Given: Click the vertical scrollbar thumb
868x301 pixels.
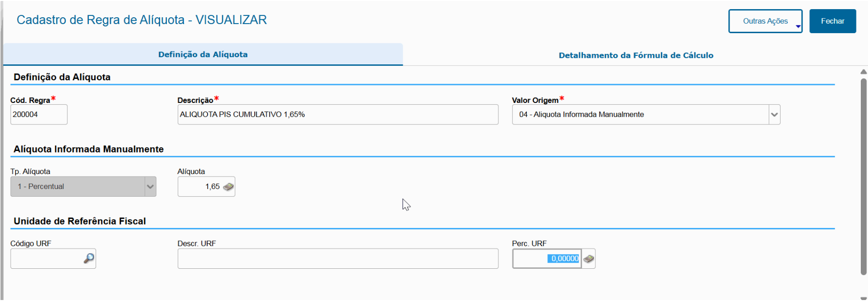Looking at the screenshot, I should (863, 176).
